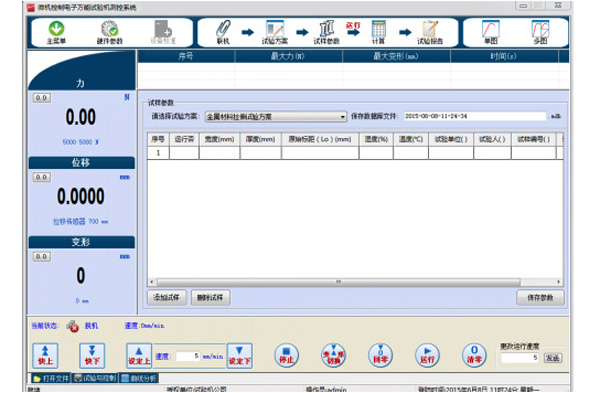Expand the test scheme dropdown
600x393 pixels.
(x=342, y=117)
